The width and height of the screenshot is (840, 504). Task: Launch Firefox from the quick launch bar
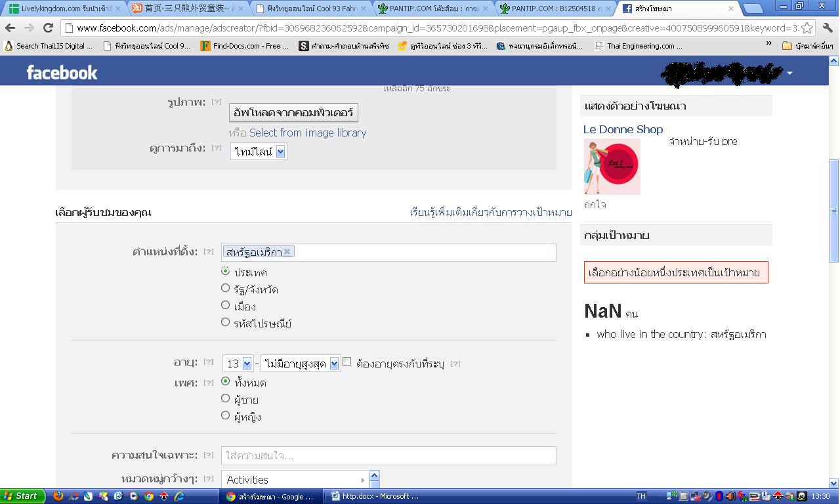[x=58, y=496]
